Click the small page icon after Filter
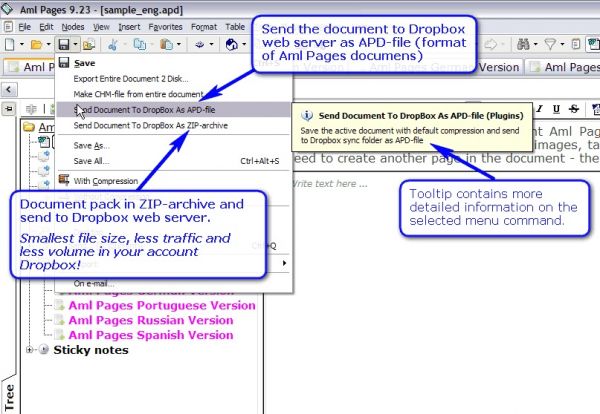This screenshot has width=600, height=414. pyautogui.click(x=576, y=44)
